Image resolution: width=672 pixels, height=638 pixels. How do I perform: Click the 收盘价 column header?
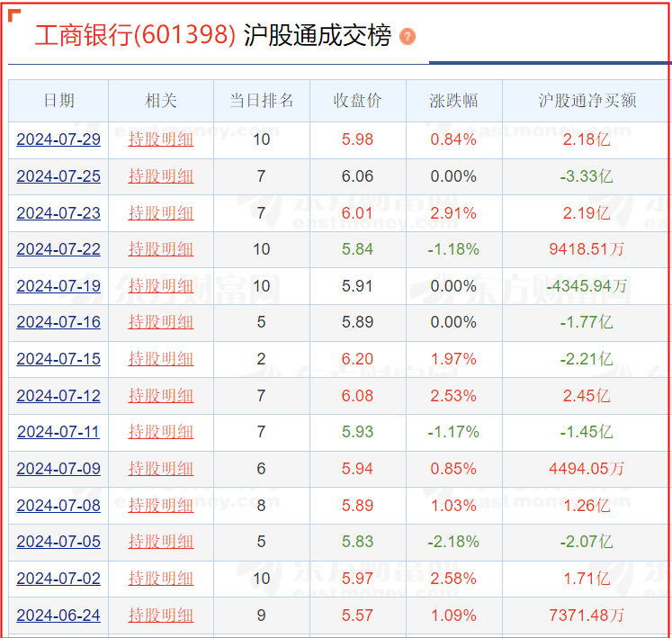(357, 101)
